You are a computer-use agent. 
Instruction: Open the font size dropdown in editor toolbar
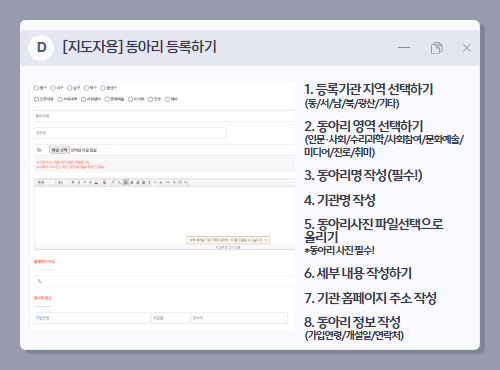coord(62,182)
